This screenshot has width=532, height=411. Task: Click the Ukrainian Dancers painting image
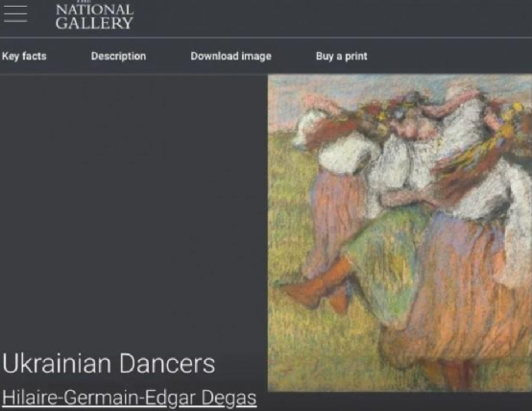[x=399, y=232]
